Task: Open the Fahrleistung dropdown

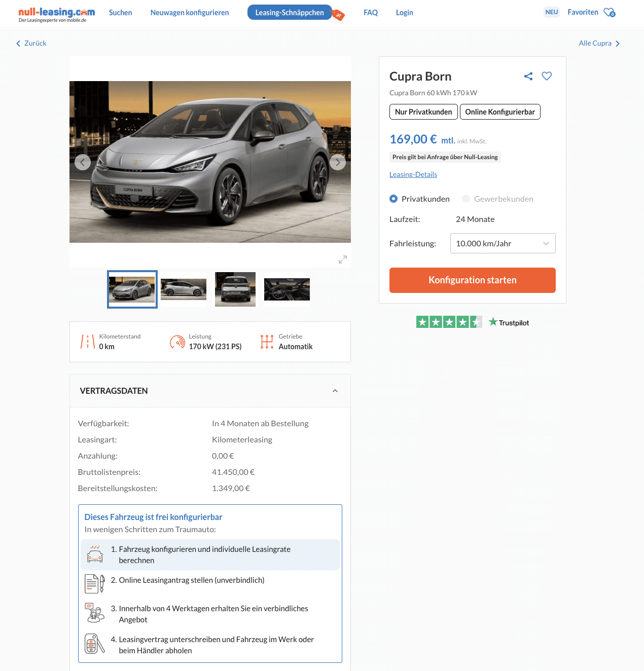Action: click(503, 243)
